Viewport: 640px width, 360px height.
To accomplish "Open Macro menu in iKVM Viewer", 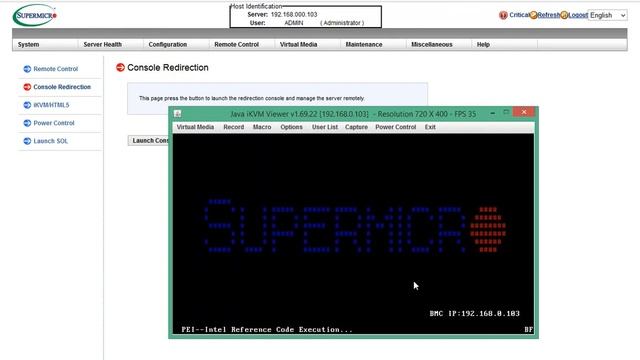I will pos(262,127).
